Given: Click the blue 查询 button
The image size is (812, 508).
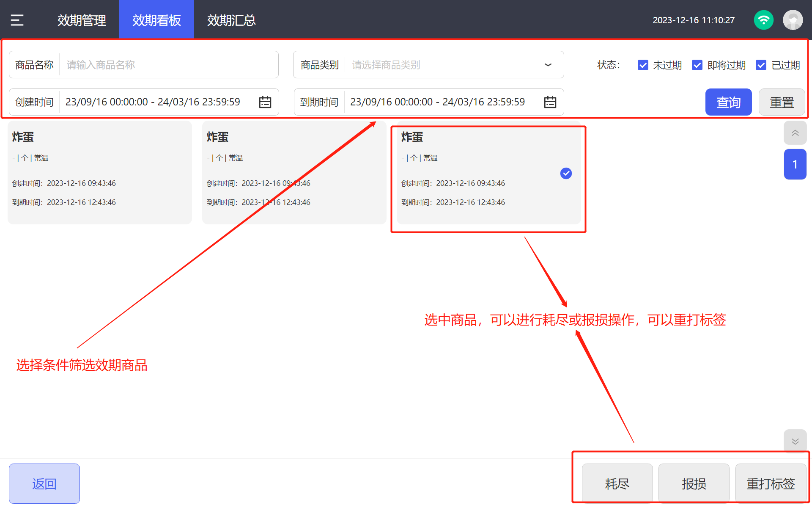Looking at the screenshot, I should [x=728, y=102].
